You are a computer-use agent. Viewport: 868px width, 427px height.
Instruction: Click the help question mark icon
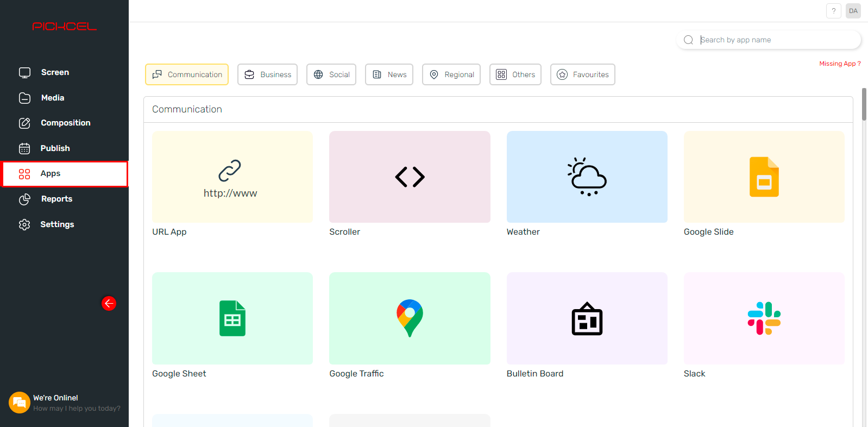(834, 11)
